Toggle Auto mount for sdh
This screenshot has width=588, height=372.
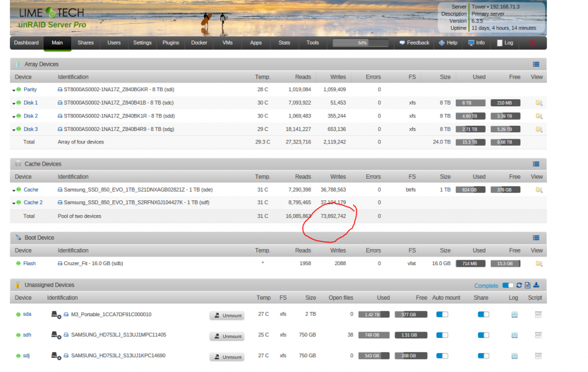442,335
